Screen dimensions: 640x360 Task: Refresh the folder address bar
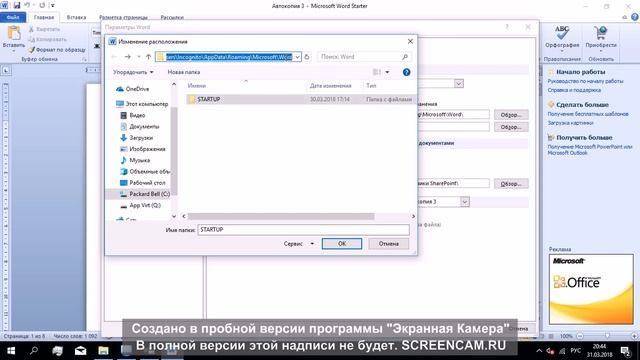tap(307, 57)
